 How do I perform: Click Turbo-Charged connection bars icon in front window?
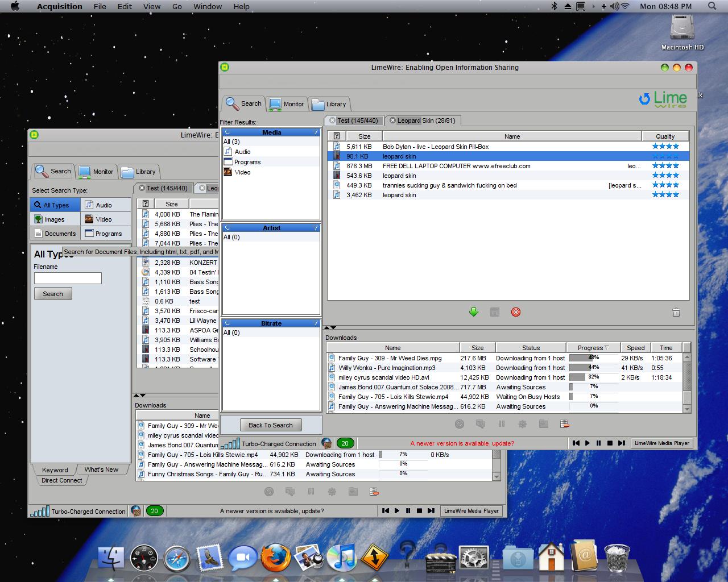230,443
